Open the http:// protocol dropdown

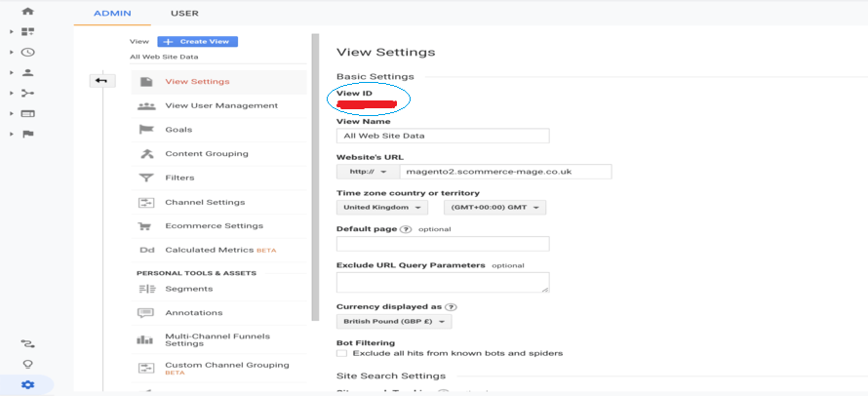point(368,172)
